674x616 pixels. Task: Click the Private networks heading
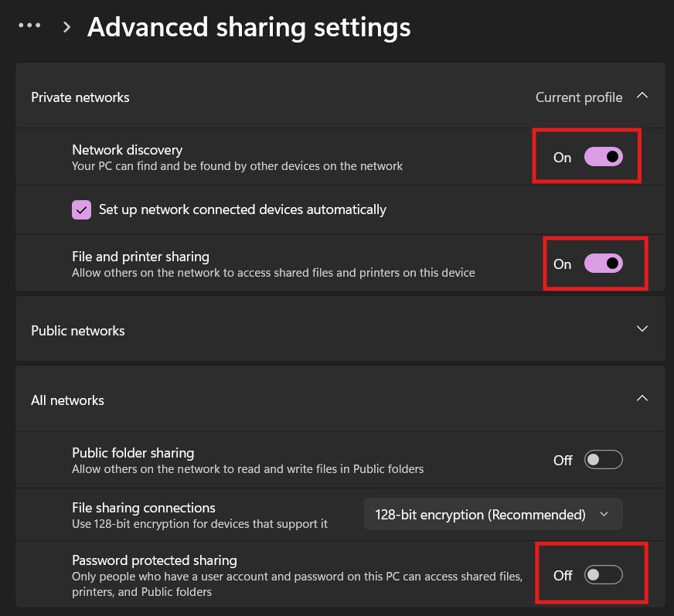(80, 97)
